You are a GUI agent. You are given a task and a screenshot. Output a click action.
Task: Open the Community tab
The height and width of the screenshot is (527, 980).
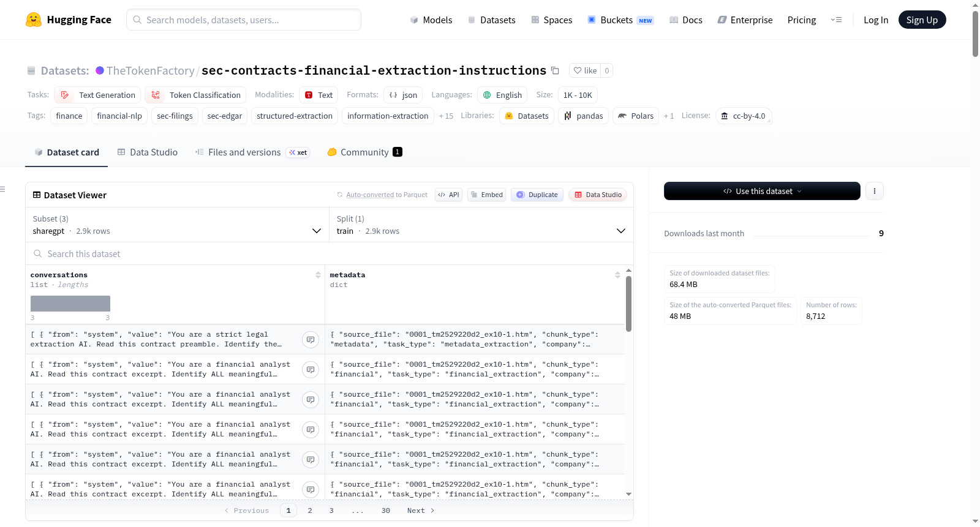(364, 152)
